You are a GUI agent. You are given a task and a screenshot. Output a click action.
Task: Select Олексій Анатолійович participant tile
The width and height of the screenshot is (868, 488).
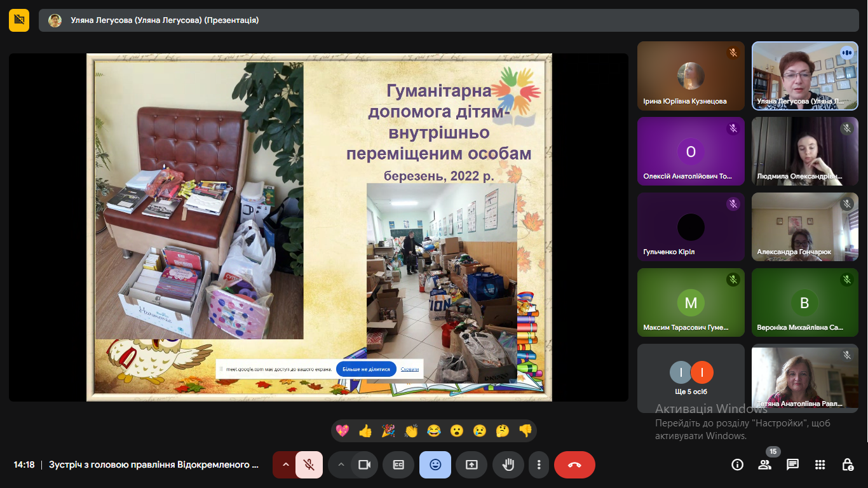[691, 151]
